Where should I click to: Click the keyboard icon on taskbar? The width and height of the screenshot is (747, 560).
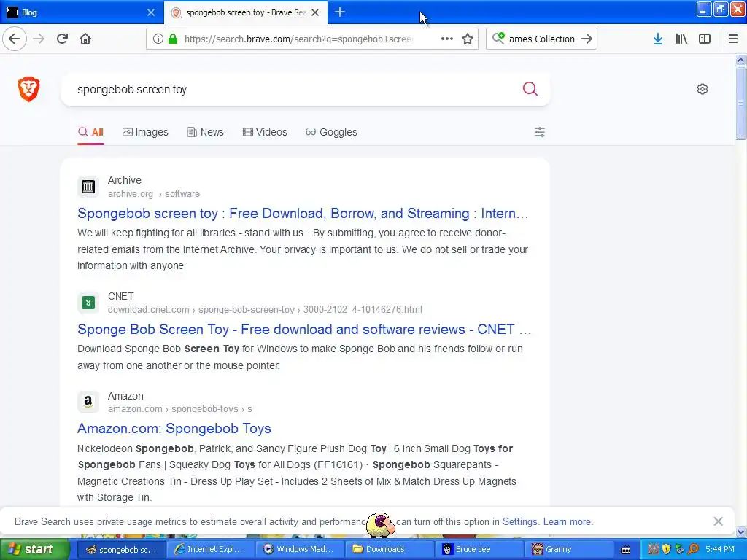click(x=626, y=550)
